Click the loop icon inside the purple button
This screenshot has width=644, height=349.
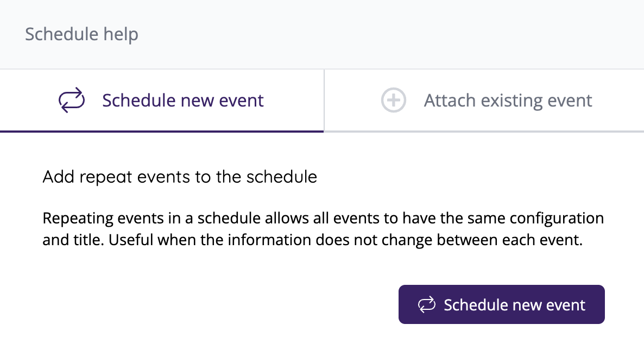(427, 304)
